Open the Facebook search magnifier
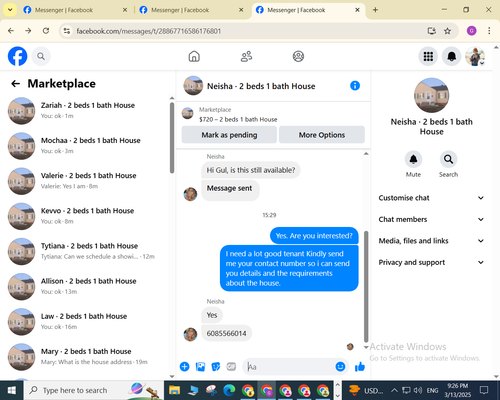Viewport: 500px width, 400px height. [x=41, y=56]
